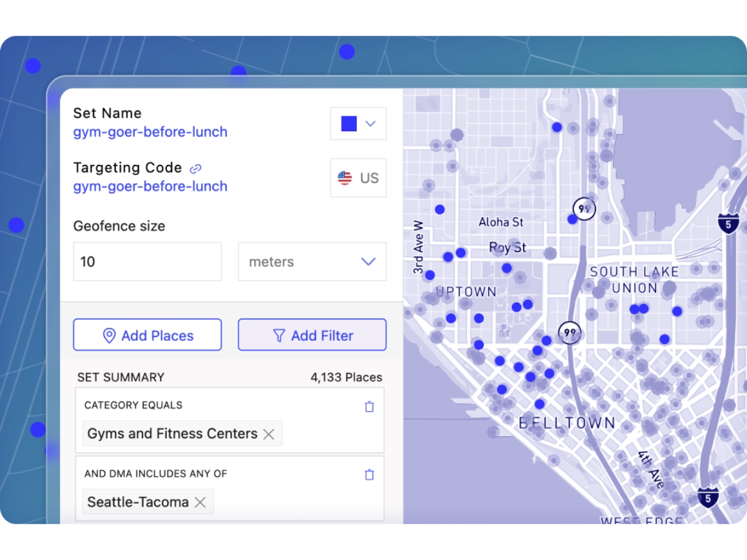Click the 3rd Ave W street label
This screenshot has height=560, width=747.
[x=418, y=247]
